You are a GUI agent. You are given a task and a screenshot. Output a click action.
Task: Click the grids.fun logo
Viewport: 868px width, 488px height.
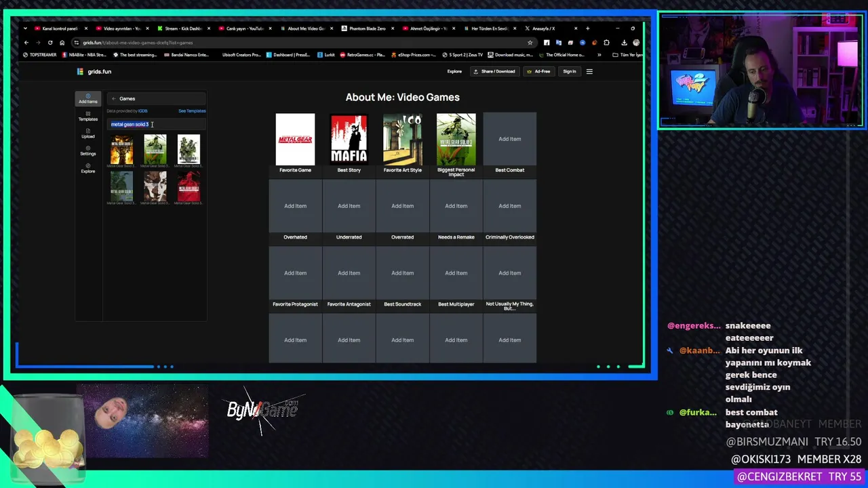[94, 71]
